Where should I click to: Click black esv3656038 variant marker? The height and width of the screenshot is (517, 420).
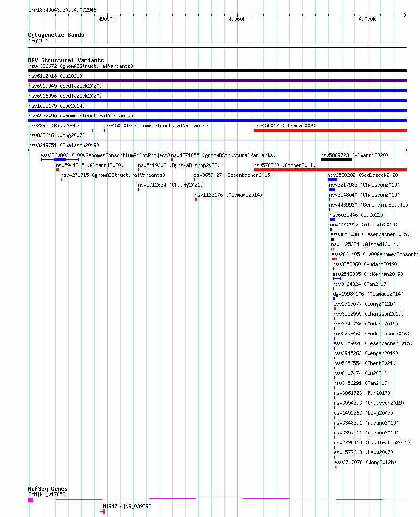coord(332,239)
